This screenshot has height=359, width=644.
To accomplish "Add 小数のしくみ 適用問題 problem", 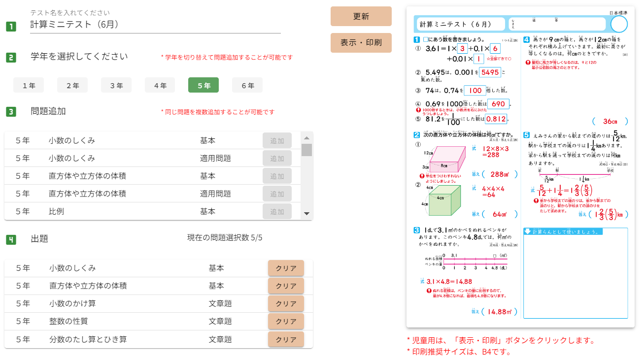I will (x=277, y=159).
